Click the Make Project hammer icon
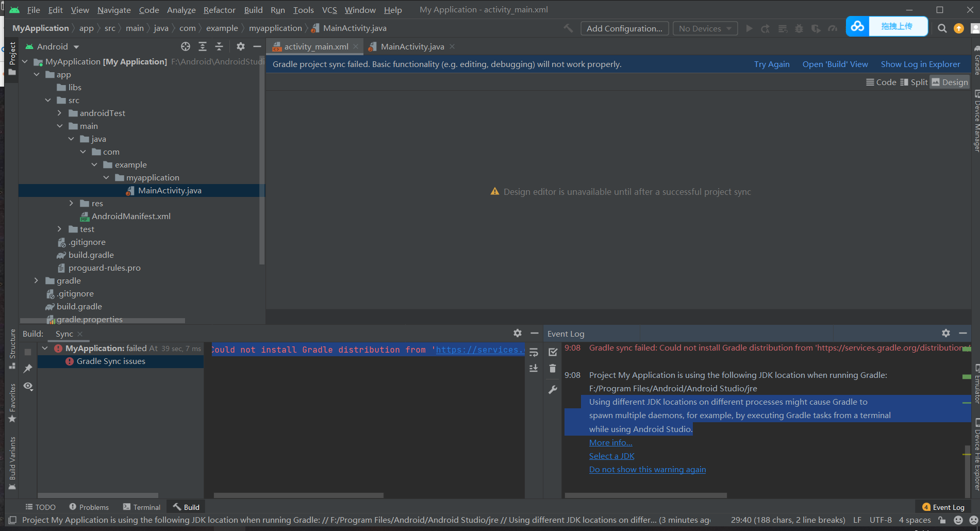 pyautogui.click(x=568, y=28)
